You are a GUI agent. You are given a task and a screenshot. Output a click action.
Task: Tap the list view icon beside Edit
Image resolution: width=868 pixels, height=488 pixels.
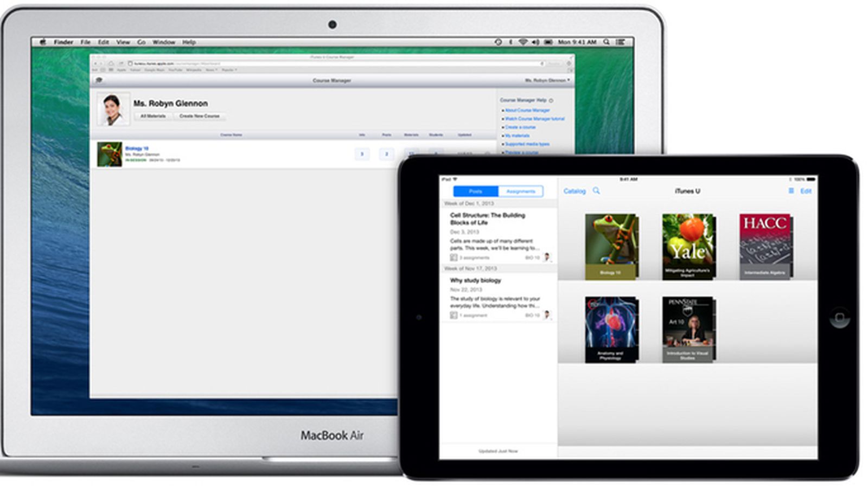click(791, 191)
